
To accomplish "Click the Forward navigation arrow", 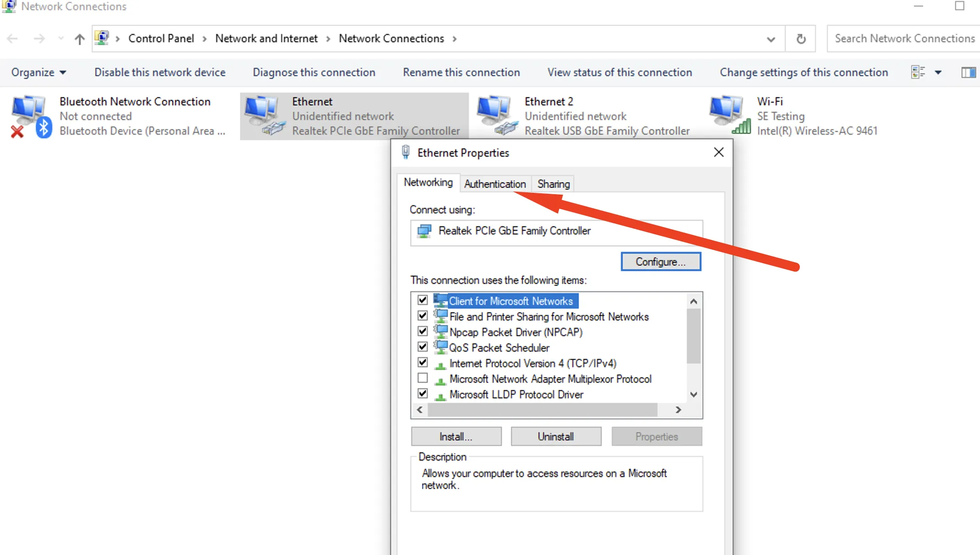I will tap(39, 39).
